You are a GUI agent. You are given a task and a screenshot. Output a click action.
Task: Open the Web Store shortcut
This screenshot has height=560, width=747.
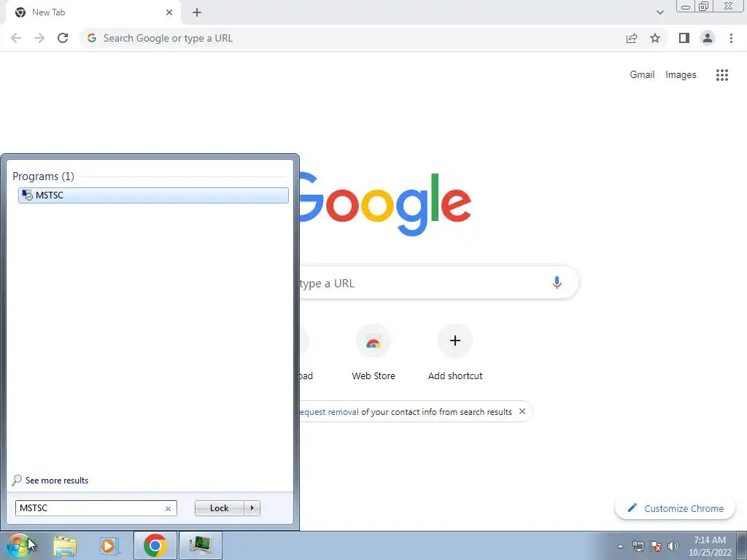(373, 352)
